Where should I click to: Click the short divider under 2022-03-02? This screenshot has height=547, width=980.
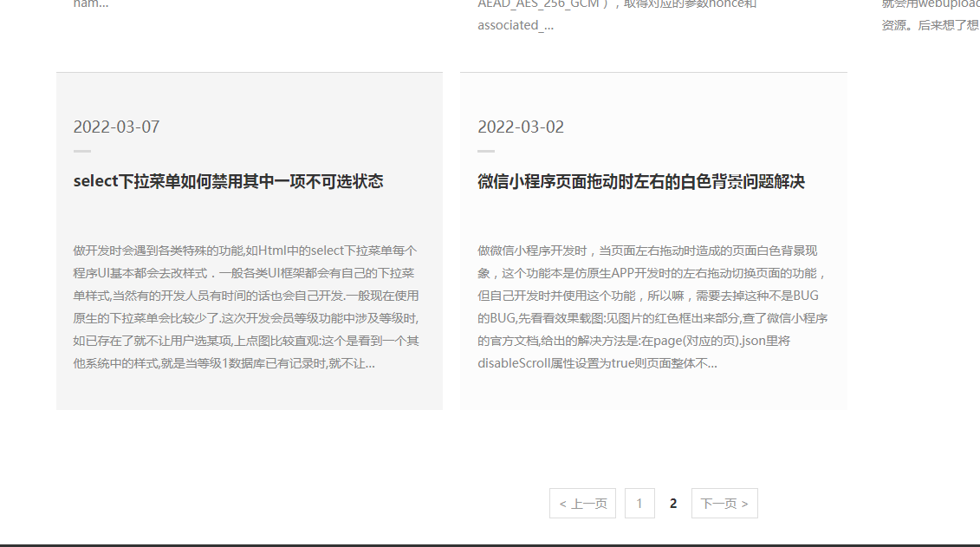pos(486,151)
